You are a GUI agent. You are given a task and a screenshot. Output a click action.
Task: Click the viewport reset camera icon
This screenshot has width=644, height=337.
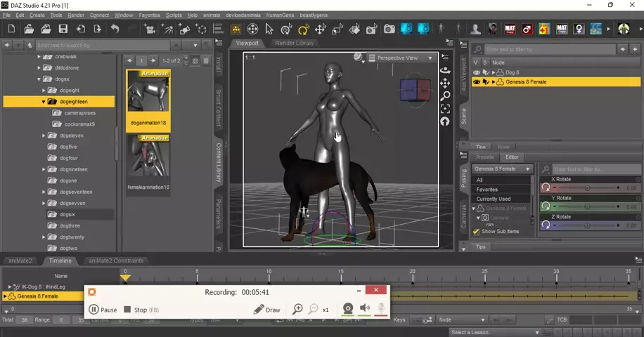(445, 121)
